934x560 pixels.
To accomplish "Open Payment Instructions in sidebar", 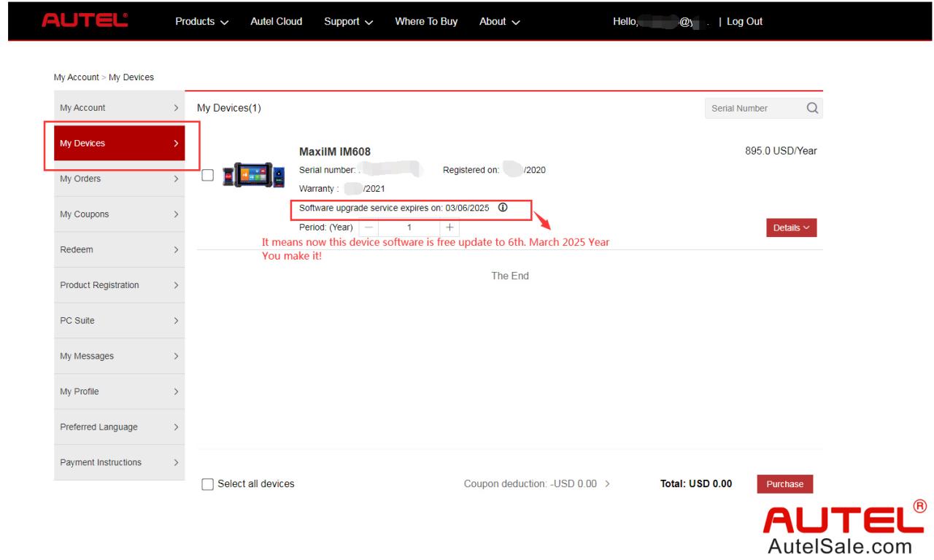I will tap(120, 462).
